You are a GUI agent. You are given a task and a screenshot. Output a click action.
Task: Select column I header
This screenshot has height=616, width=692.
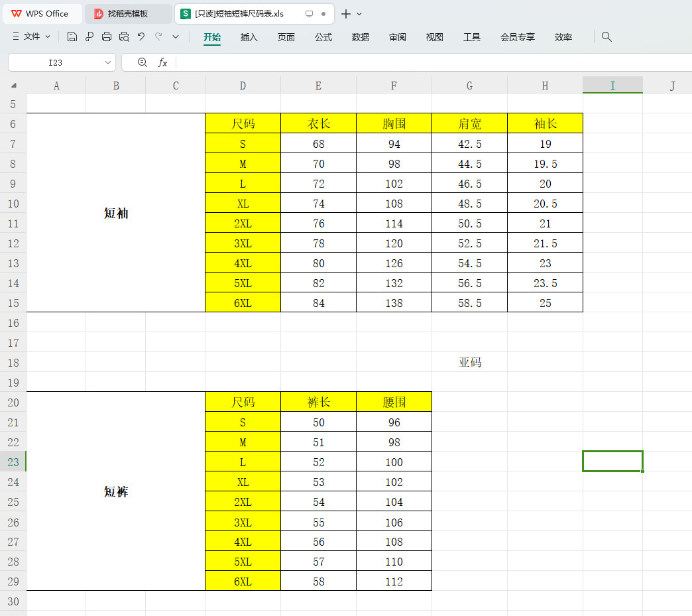tap(612, 86)
